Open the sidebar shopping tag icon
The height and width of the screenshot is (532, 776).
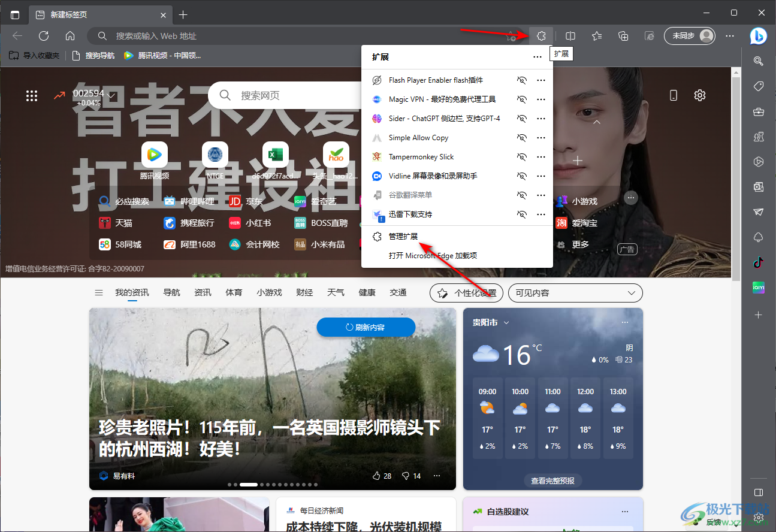click(758, 86)
